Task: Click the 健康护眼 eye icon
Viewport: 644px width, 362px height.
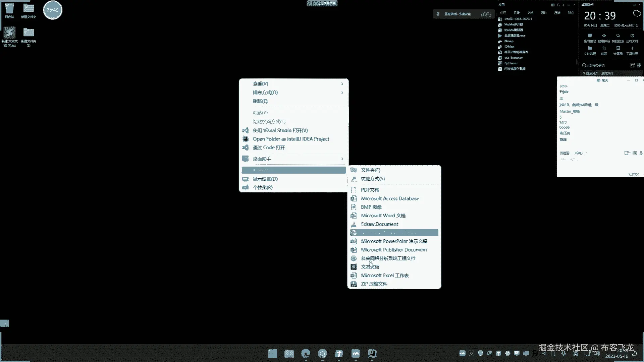Action: [x=604, y=36]
